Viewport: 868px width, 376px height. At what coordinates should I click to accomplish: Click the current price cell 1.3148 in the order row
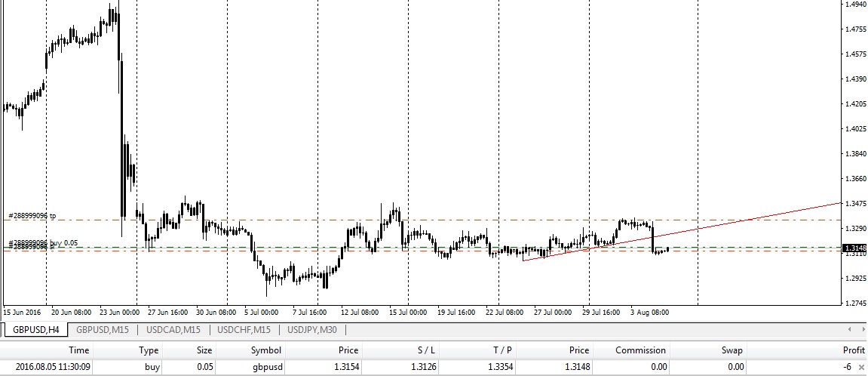[x=577, y=367]
